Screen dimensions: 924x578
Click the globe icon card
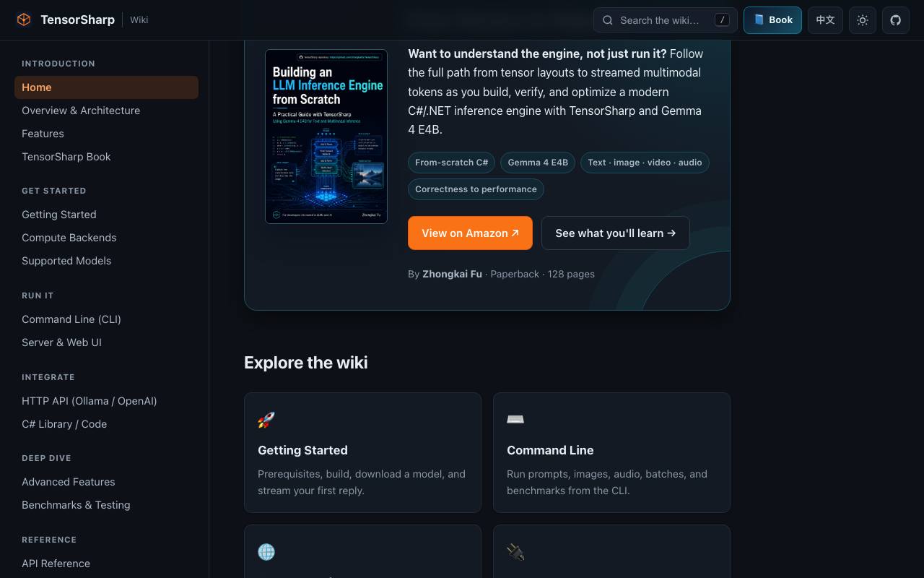tap(266, 552)
